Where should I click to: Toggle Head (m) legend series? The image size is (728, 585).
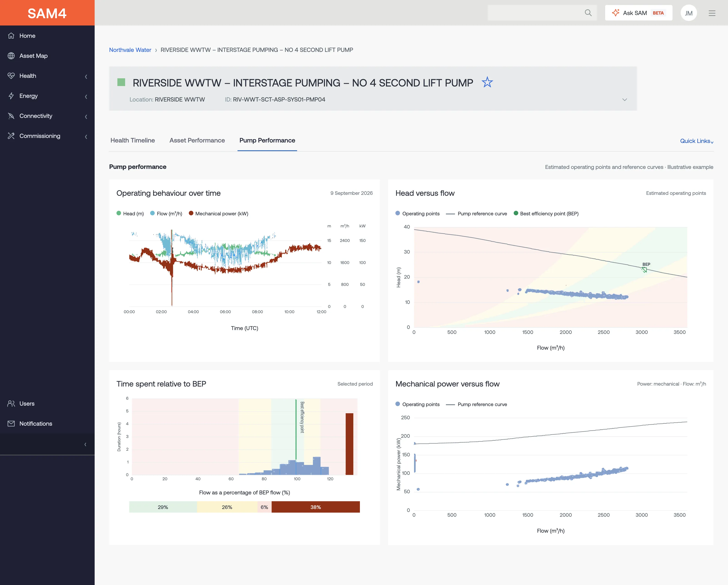(x=130, y=214)
